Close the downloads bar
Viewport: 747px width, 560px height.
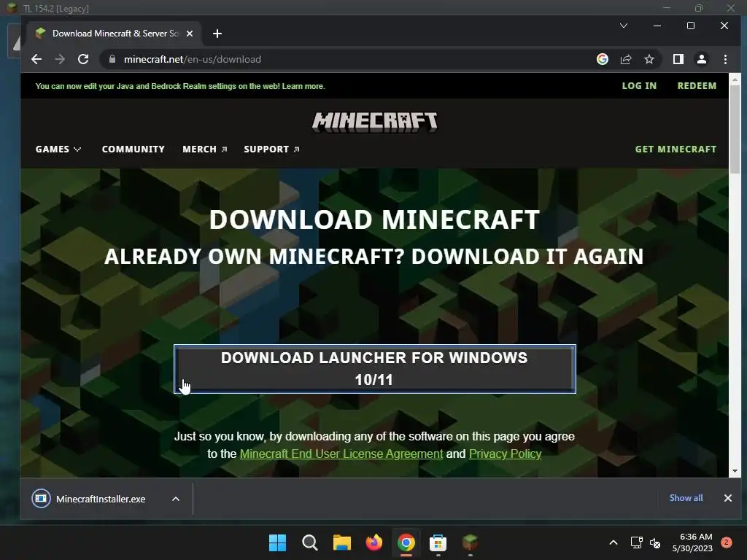pos(727,498)
